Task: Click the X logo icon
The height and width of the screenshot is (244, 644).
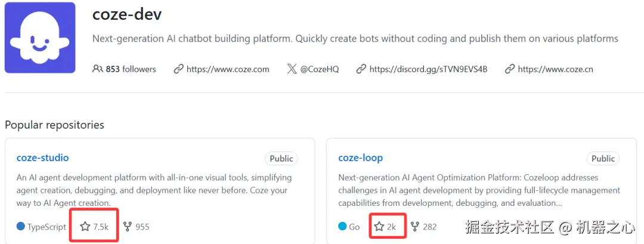Action: point(292,69)
